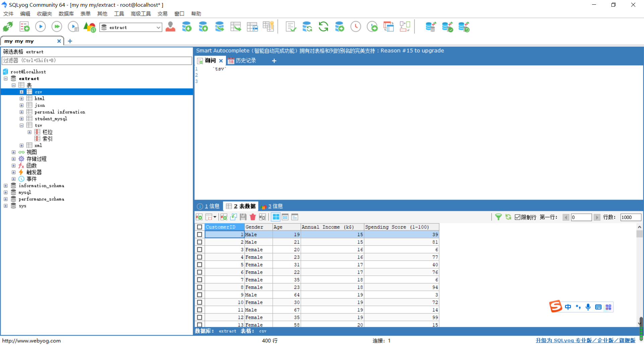Click the table icon with the green arrow
Image resolution: width=644 pixels, height=345 pixels.
coord(236,27)
